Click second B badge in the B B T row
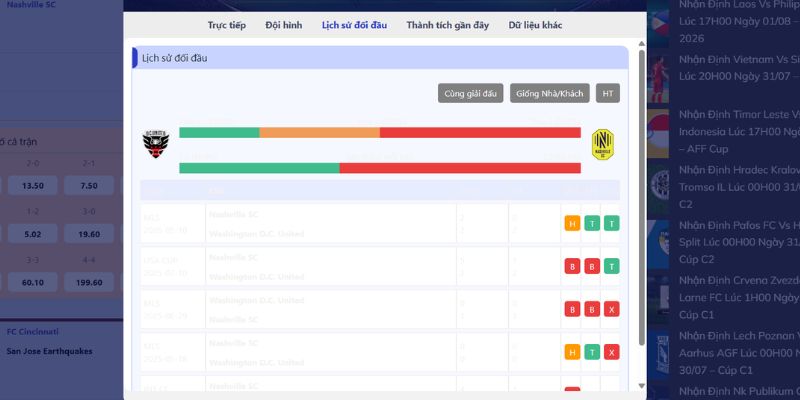Screen dimensions: 800x400 click(x=592, y=266)
